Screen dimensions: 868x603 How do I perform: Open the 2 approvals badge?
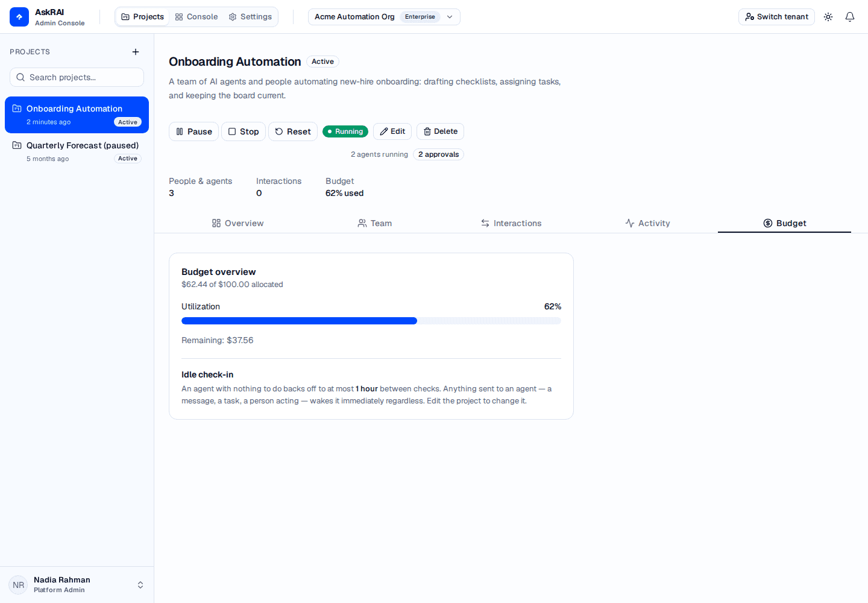(439, 154)
